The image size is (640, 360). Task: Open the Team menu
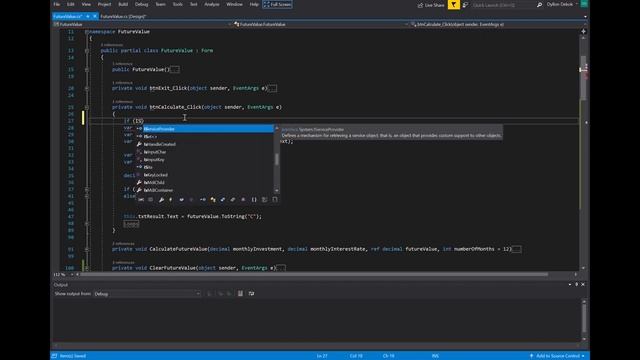[160, 4]
